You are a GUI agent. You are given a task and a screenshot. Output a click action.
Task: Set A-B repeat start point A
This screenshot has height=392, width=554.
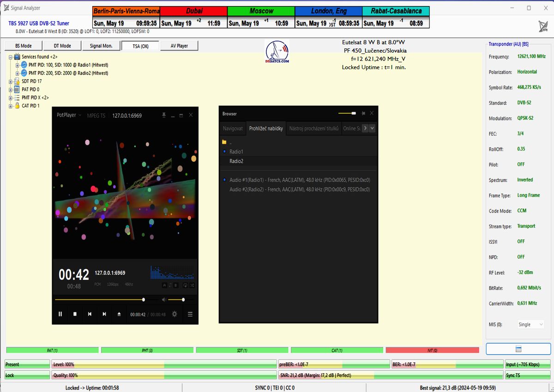[x=164, y=285]
